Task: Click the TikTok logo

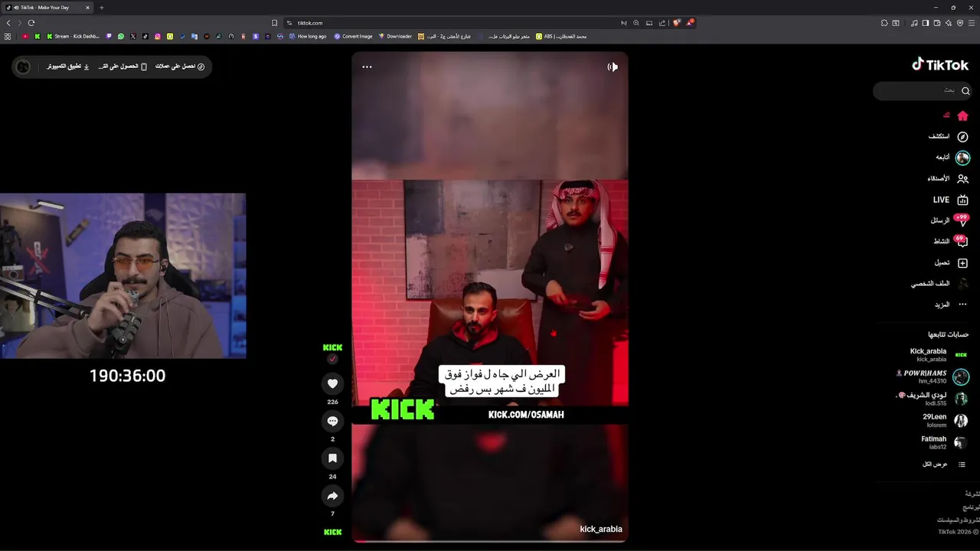Action: 940,65
